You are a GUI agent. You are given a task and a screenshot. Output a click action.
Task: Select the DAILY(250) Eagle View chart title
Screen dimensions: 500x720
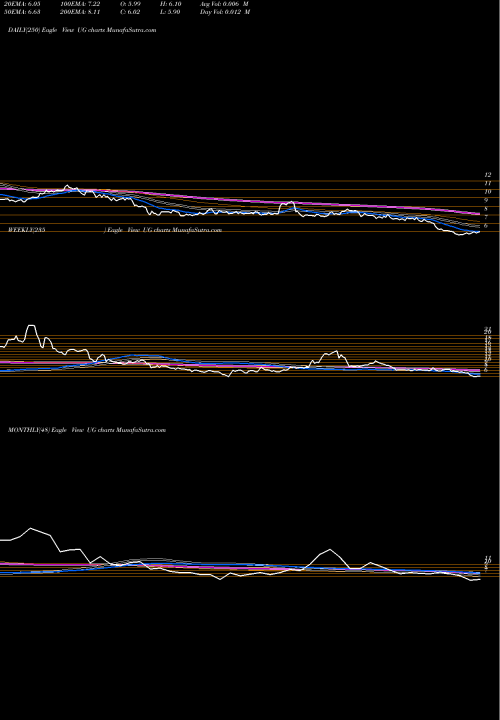(82, 30)
